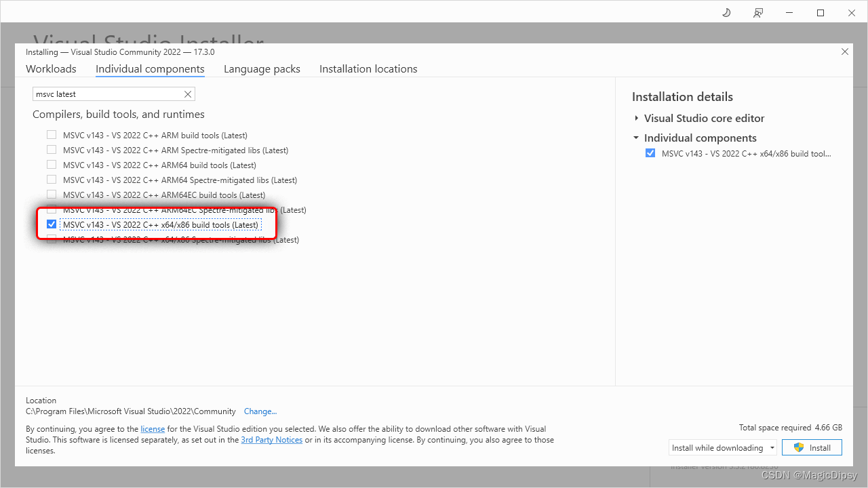Switch to the Workloads tab
This screenshot has width=868, height=488.
click(x=50, y=68)
